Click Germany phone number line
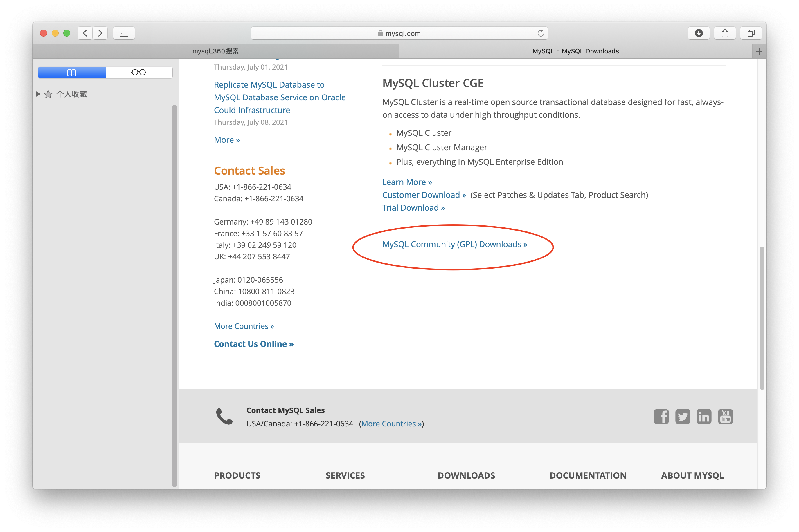 (x=263, y=222)
